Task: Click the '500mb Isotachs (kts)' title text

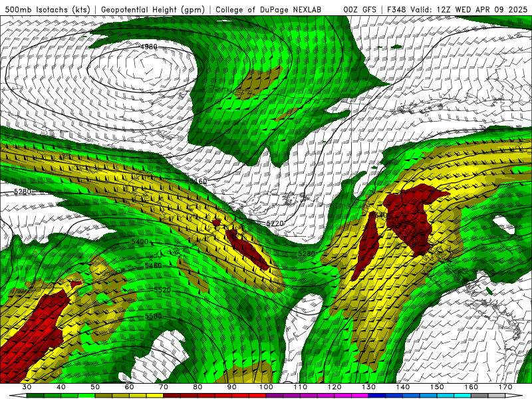Action: [47, 10]
